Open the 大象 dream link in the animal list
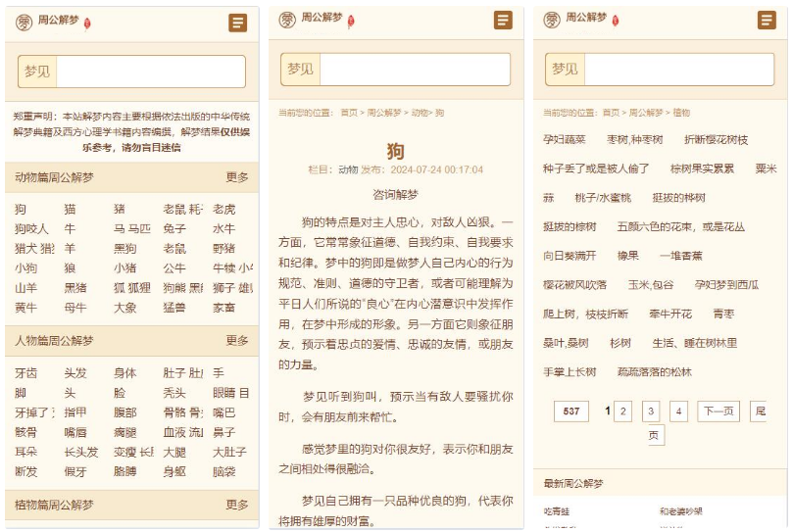Image resolution: width=793 pixels, height=532 pixels. tap(124, 308)
